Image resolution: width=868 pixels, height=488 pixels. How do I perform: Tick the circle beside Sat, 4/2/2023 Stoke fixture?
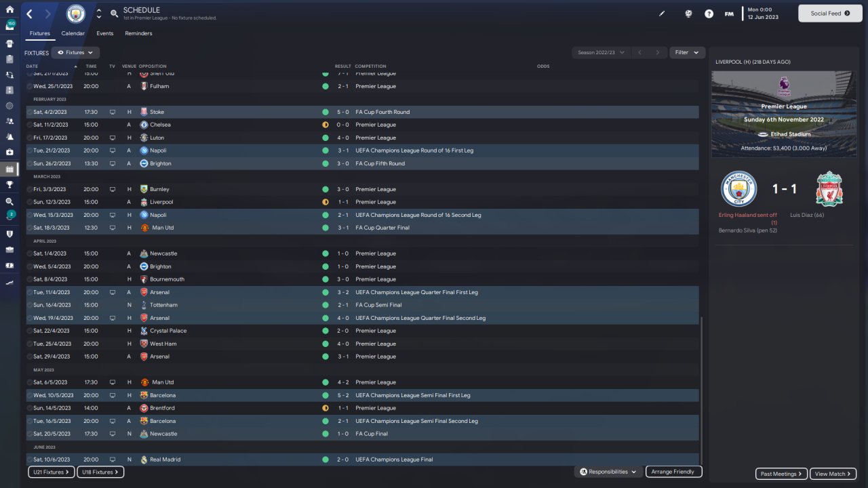29,112
